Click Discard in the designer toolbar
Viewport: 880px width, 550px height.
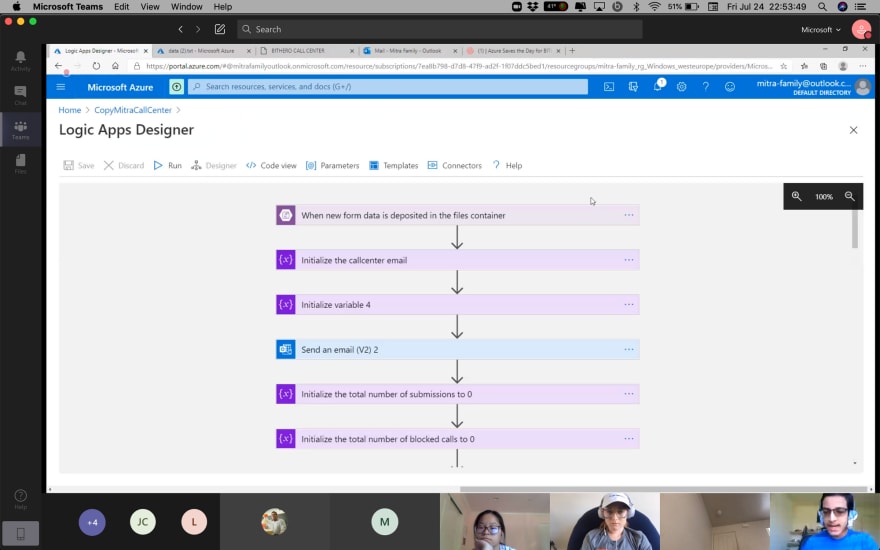(x=124, y=166)
